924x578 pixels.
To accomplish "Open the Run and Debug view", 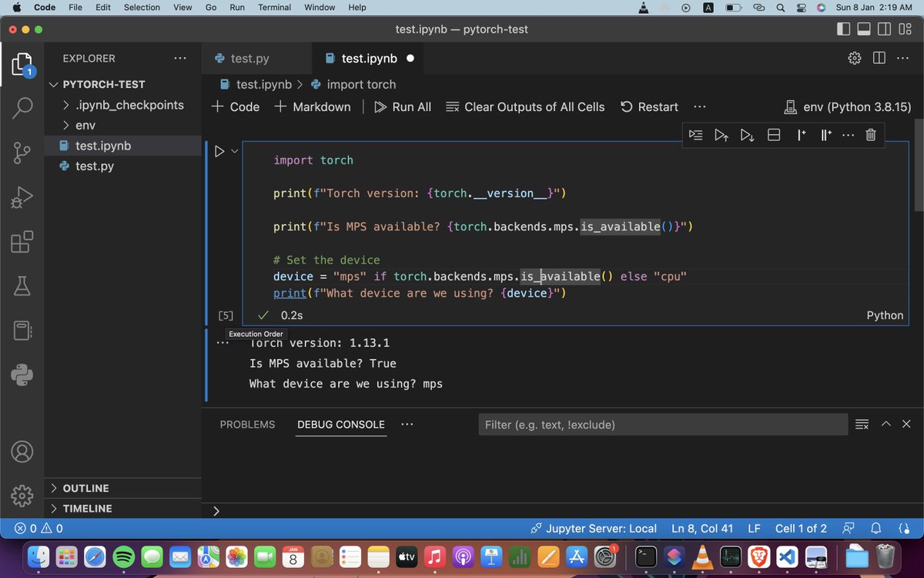I will coord(22,198).
